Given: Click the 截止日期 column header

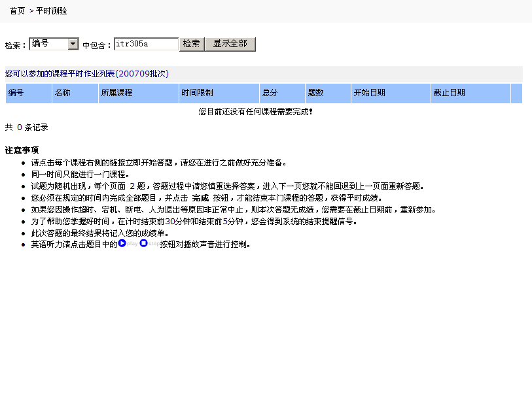Looking at the screenshot, I should [449, 93].
